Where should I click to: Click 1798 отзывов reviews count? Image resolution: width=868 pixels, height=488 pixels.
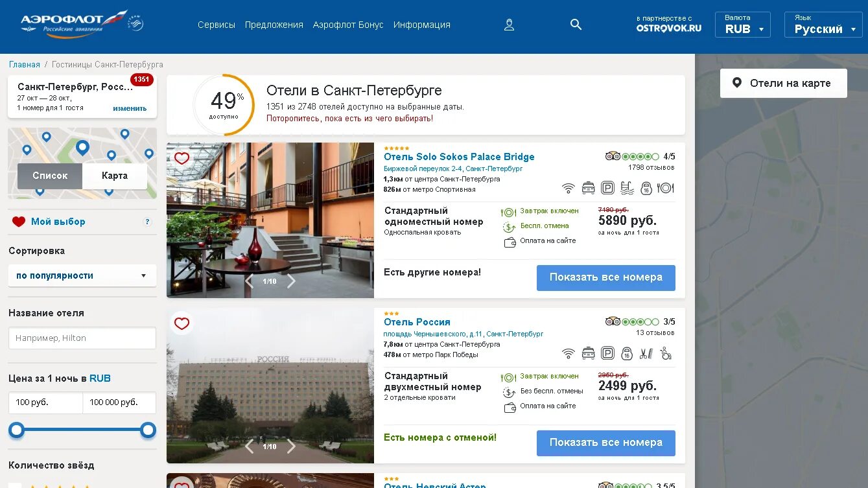point(651,168)
